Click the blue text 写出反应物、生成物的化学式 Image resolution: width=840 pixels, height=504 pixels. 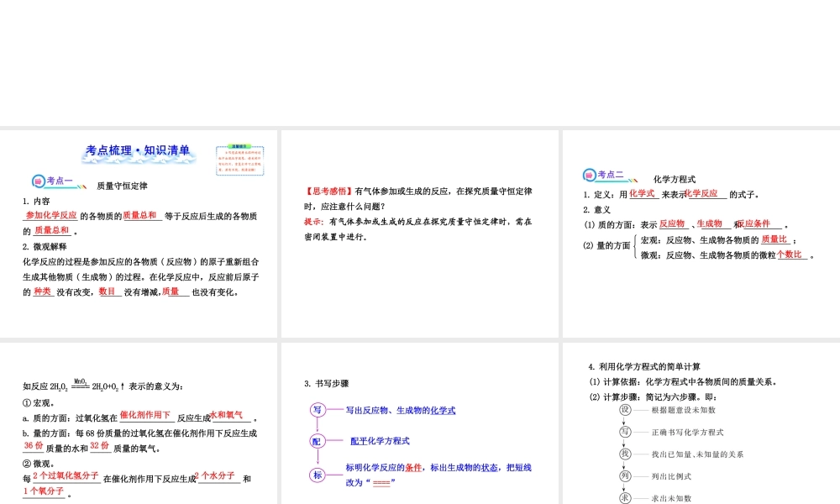(400, 410)
